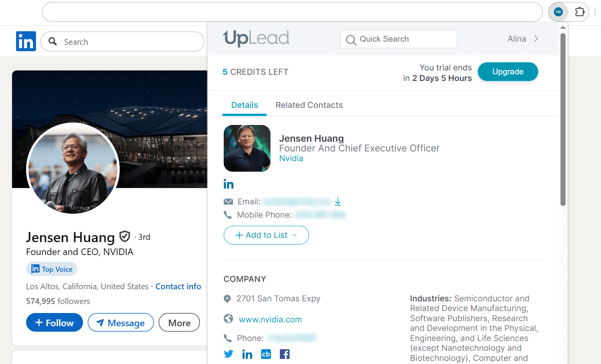
Task: Click the email download arrow icon
Action: [338, 202]
